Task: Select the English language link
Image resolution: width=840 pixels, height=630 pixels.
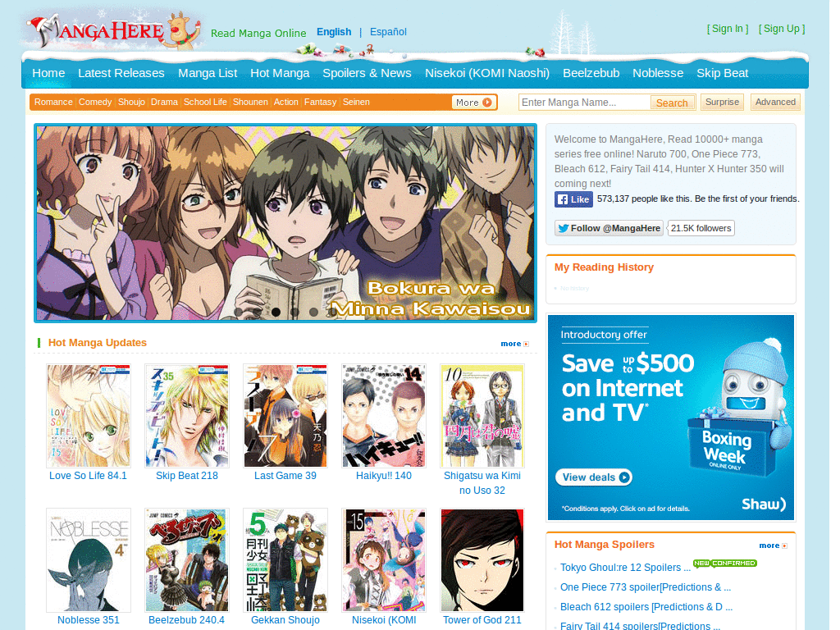Action: tap(334, 32)
